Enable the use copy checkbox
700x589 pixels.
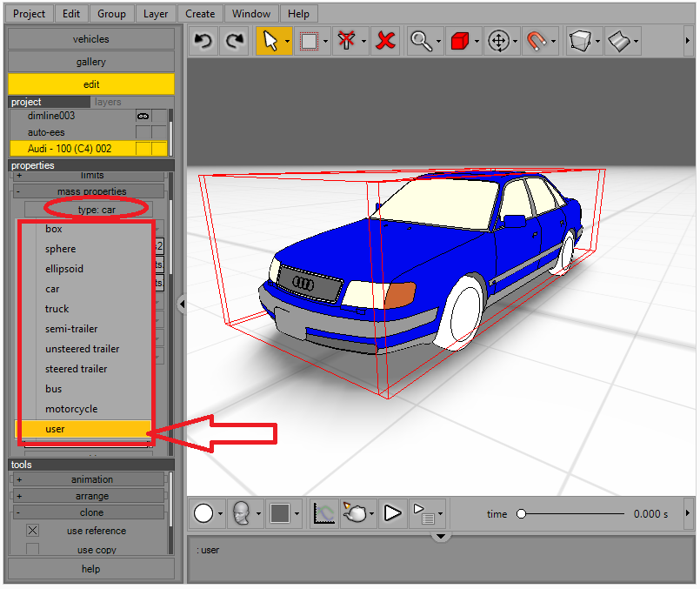tap(32, 549)
